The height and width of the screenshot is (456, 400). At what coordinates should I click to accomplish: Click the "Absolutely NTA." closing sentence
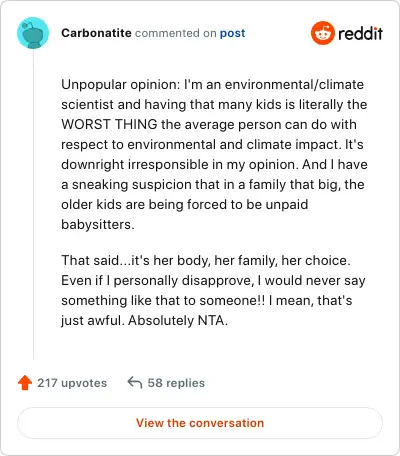coord(178,320)
